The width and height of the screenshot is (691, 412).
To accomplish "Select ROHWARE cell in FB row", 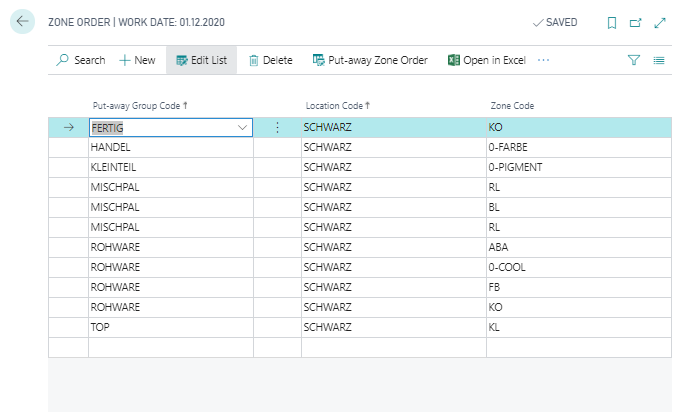I will tap(171, 287).
